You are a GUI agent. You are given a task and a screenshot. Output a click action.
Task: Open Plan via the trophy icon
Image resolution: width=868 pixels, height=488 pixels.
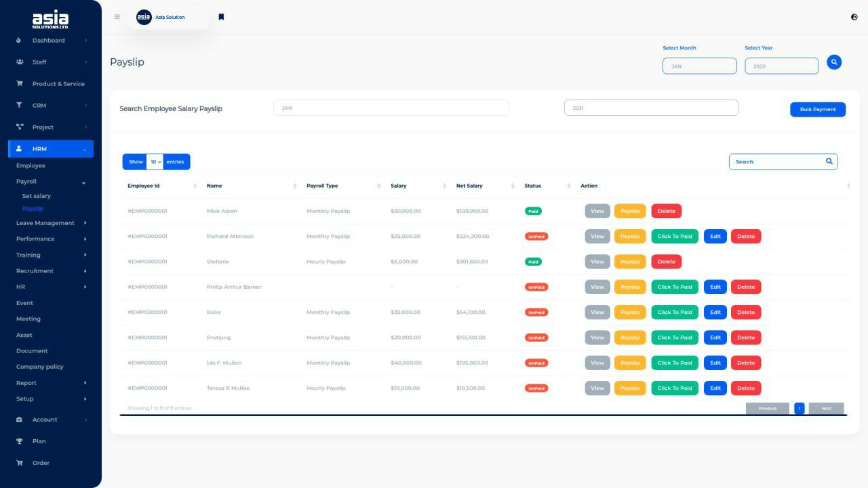click(x=20, y=441)
